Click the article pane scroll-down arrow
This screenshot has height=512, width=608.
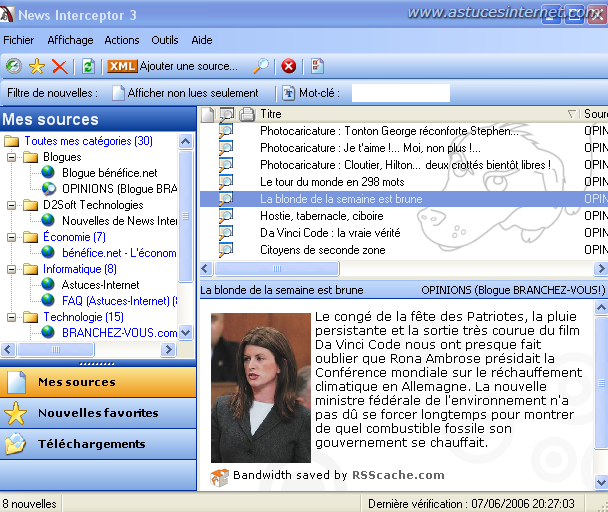tap(601, 483)
